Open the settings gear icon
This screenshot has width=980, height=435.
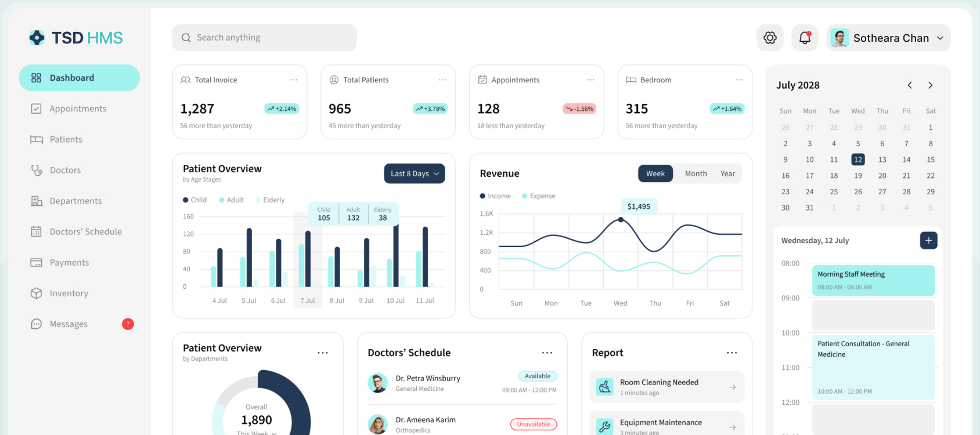(x=770, y=38)
